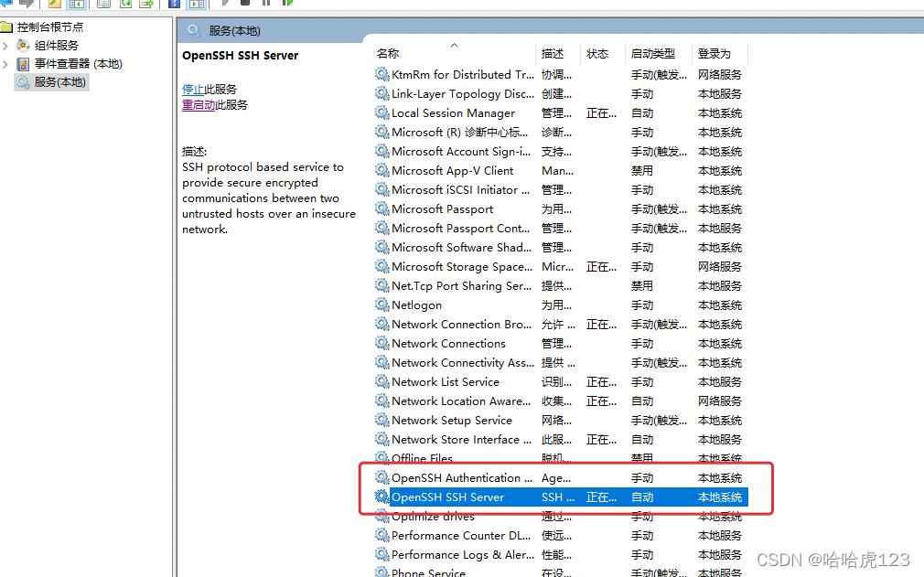Click the gear icon beside Link-Layer Topology Disc...

(381, 93)
